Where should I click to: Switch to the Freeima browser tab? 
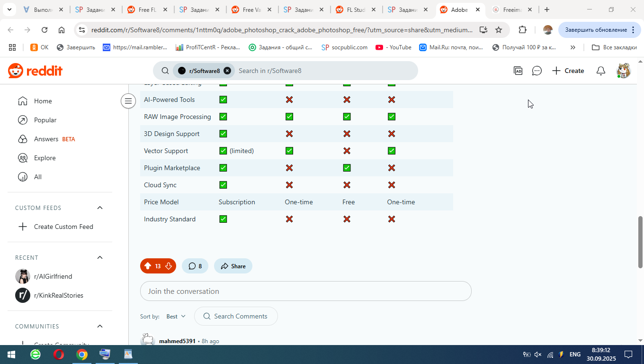513,9
